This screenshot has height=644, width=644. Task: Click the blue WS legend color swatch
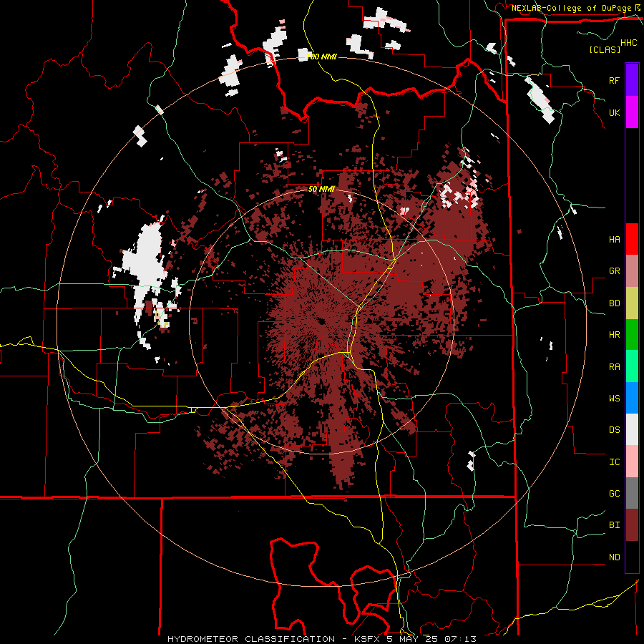pyautogui.click(x=632, y=398)
